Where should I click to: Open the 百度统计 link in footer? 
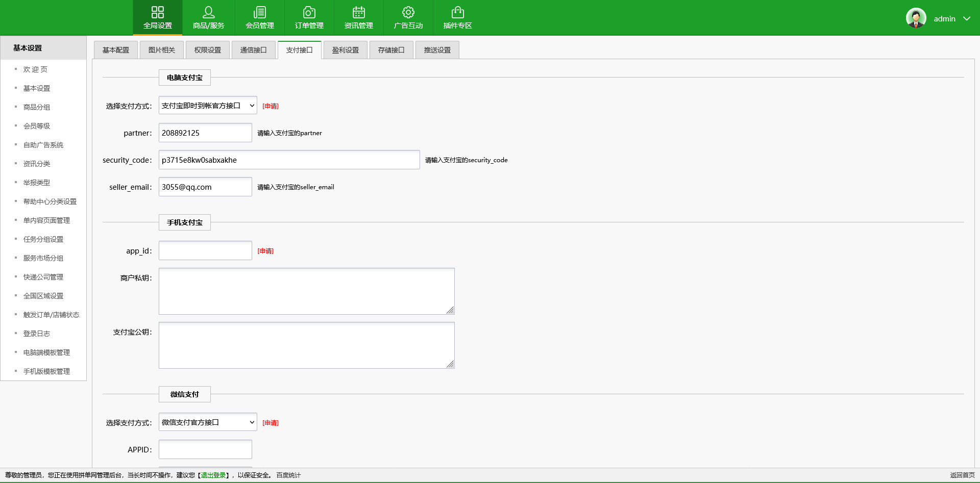pos(288,475)
